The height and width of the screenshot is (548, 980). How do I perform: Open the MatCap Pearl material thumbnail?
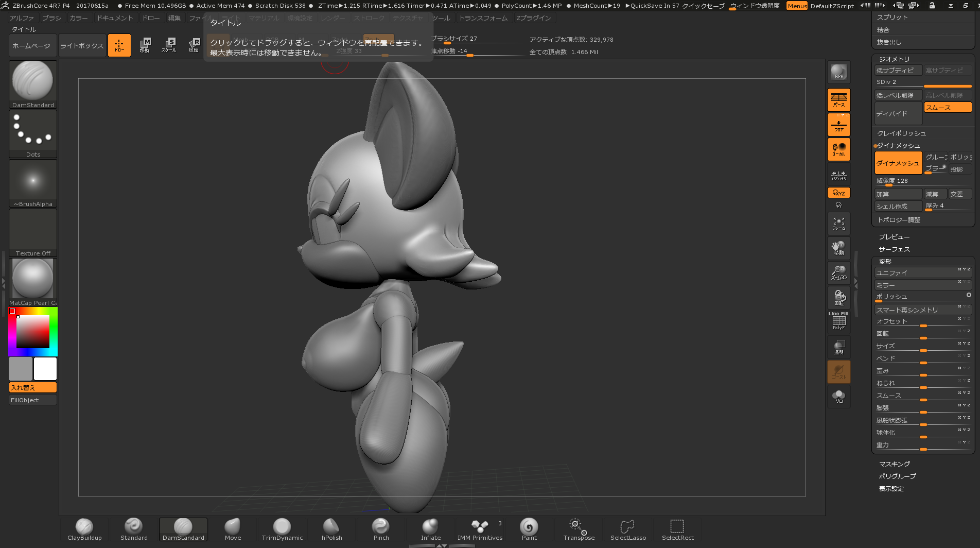33,279
